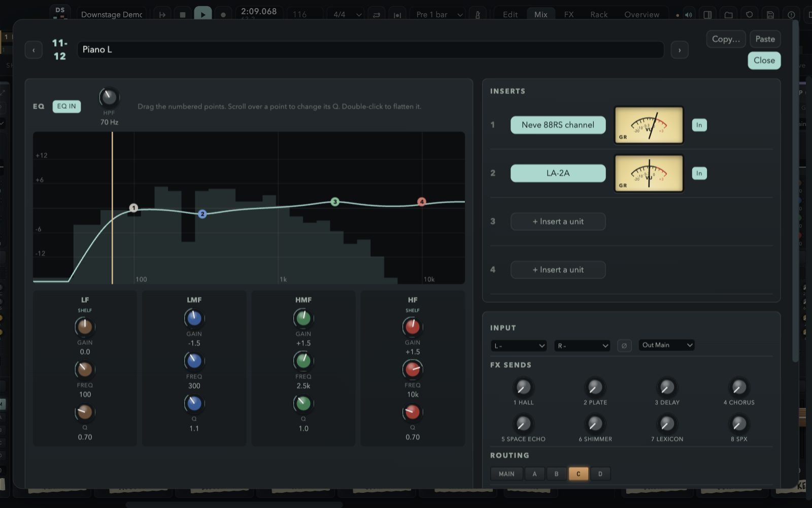This screenshot has width=812, height=508.
Task: Enable the MAIN routing button
Action: point(506,474)
